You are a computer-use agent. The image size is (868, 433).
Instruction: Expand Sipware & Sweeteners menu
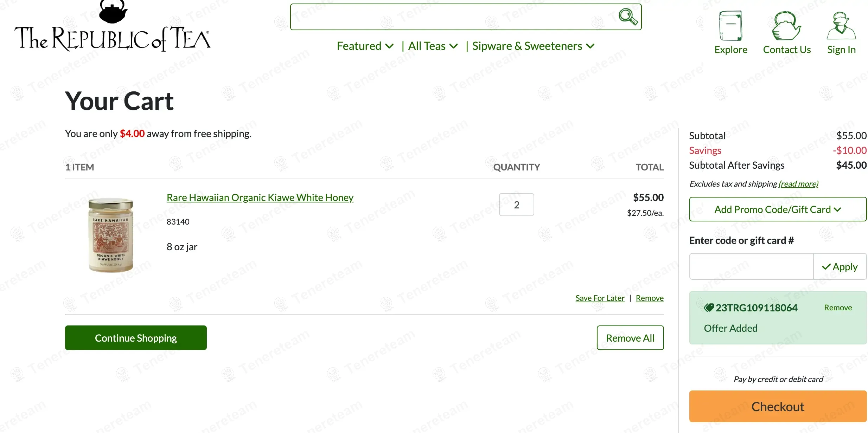pyautogui.click(x=533, y=46)
